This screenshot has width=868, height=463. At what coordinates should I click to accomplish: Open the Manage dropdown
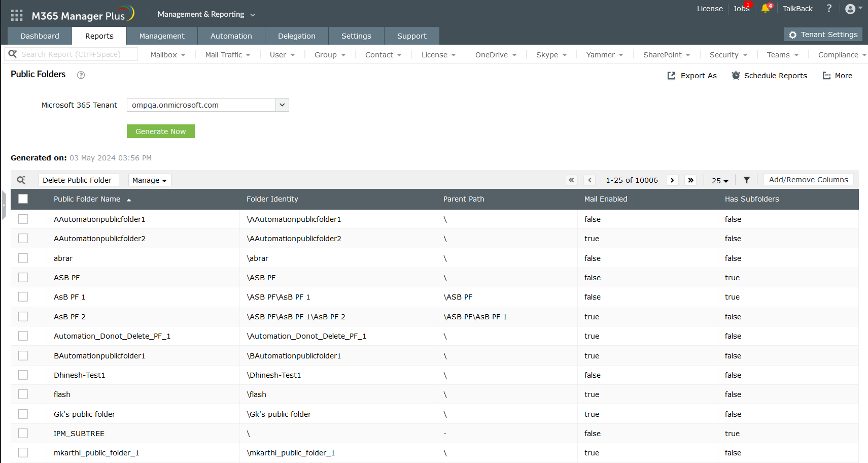(149, 180)
